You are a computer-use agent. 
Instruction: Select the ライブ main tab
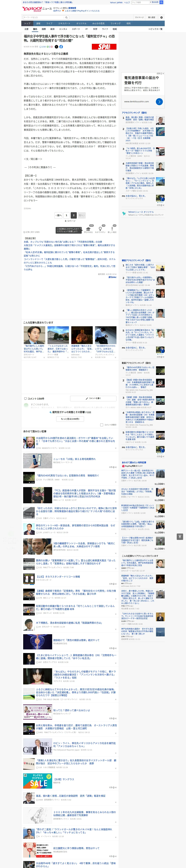[x=49, y=24]
